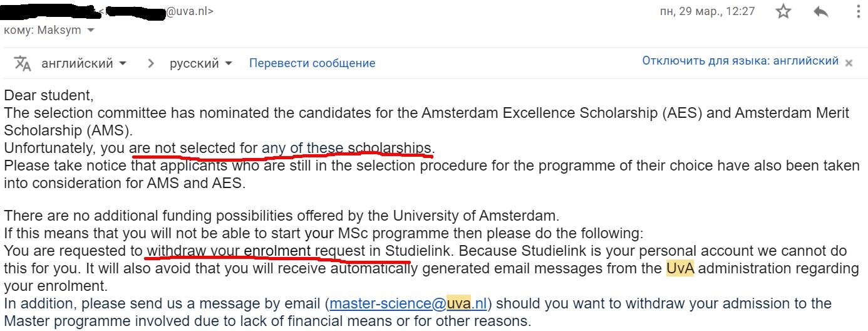Viewport: 868px width, 331px height.
Task: Click the highlighted "UvA" word before "administration"
Action: tap(680, 269)
